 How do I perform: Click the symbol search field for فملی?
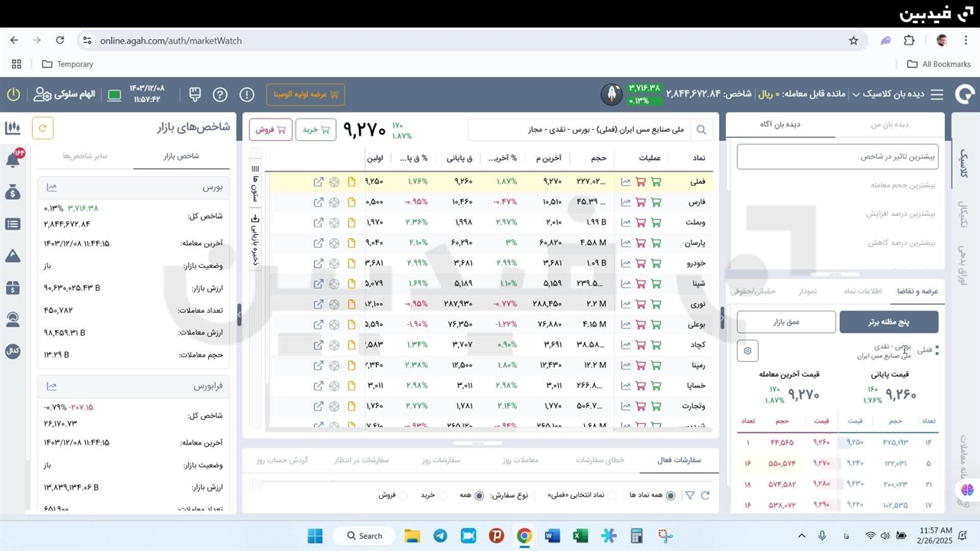pos(590,129)
